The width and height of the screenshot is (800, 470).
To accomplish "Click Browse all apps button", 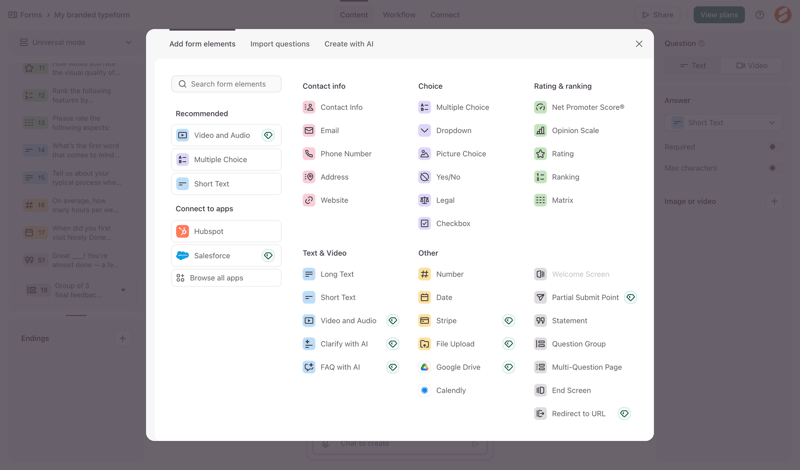I will click(227, 278).
